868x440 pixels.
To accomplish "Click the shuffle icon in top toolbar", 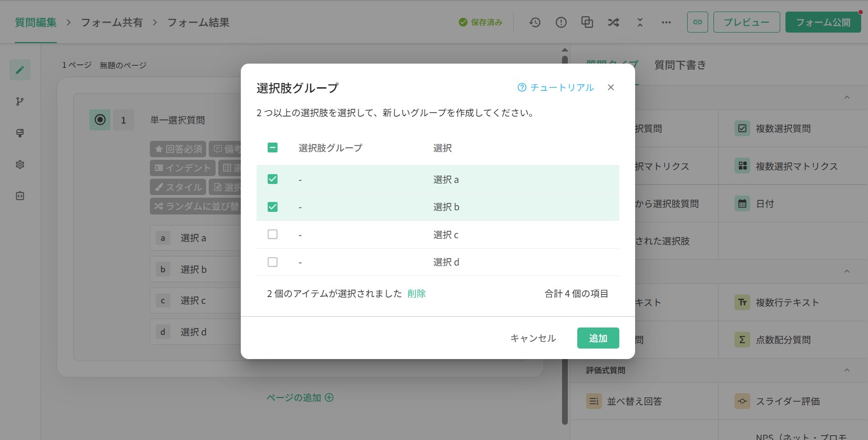I will click(614, 22).
